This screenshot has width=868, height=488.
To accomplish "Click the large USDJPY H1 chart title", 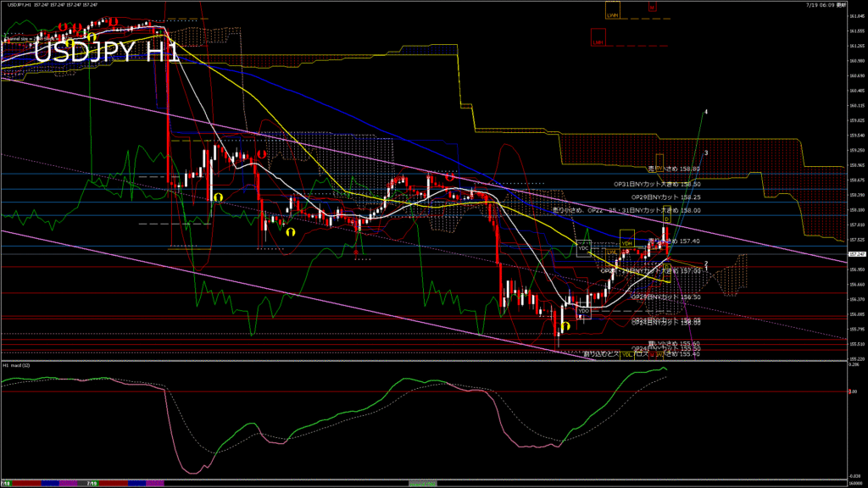I will point(107,52).
